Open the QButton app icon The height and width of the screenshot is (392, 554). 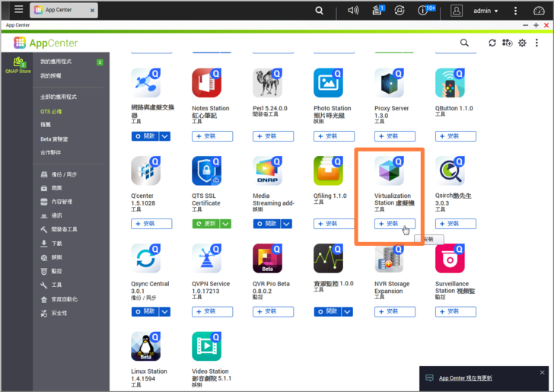(450, 83)
